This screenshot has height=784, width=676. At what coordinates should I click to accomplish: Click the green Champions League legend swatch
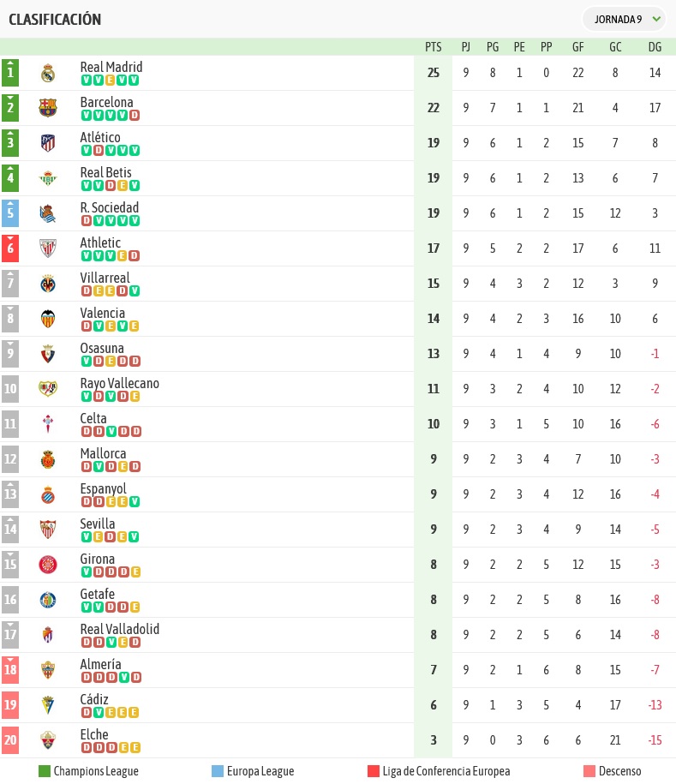(x=45, y=771)
